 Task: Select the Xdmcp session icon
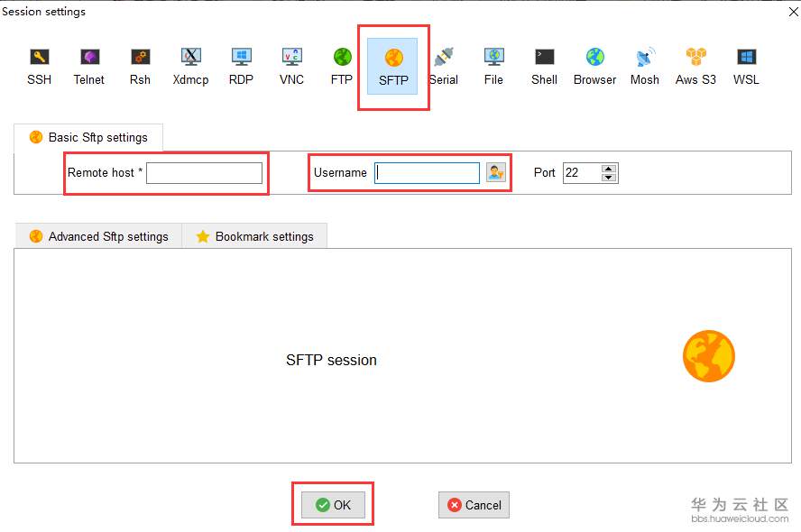coord(190,67)
